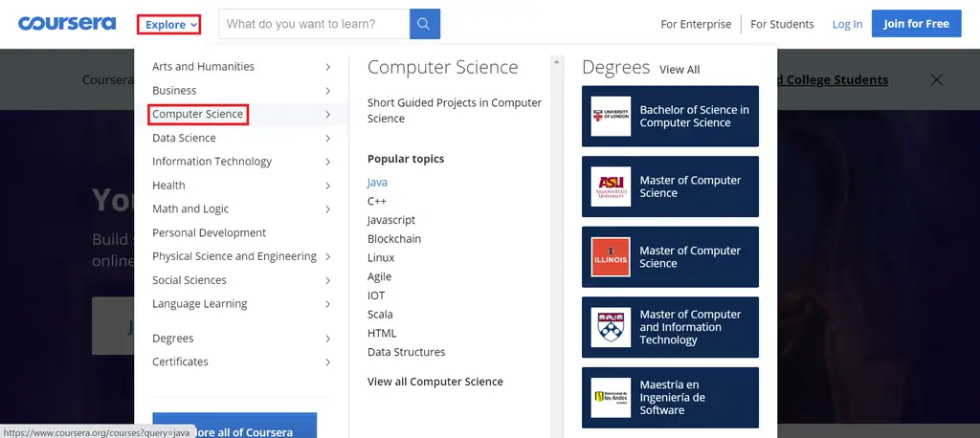Expand Math and Logic chevron

(x=327, y=209)
